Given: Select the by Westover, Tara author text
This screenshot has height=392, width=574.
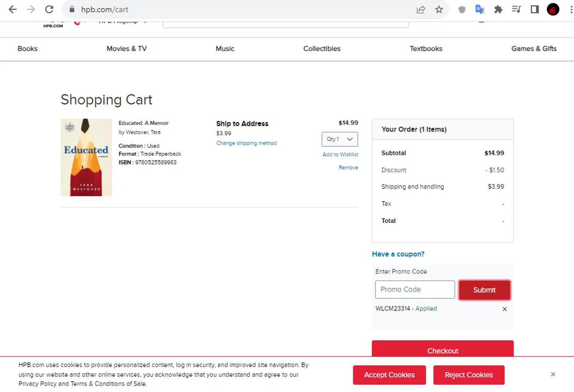Looking at the screenshot, I should [x=140, y=132].
